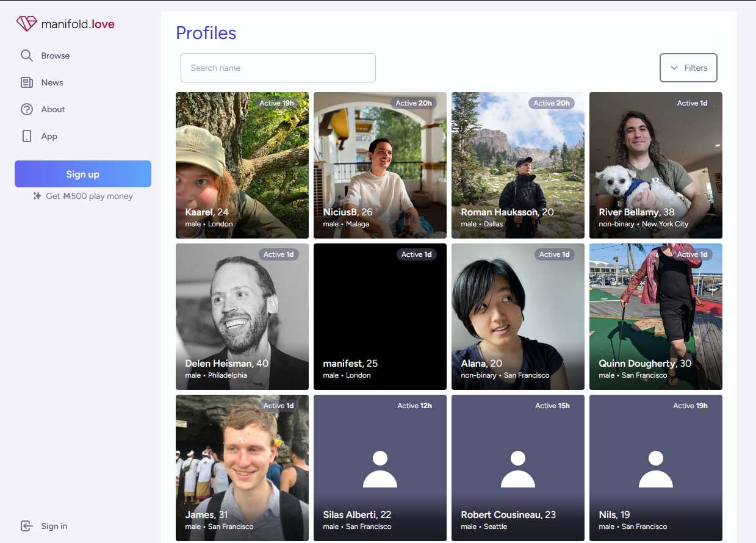
Task: Click the Browse magnifier icon
Action: (x=27, y=56)
